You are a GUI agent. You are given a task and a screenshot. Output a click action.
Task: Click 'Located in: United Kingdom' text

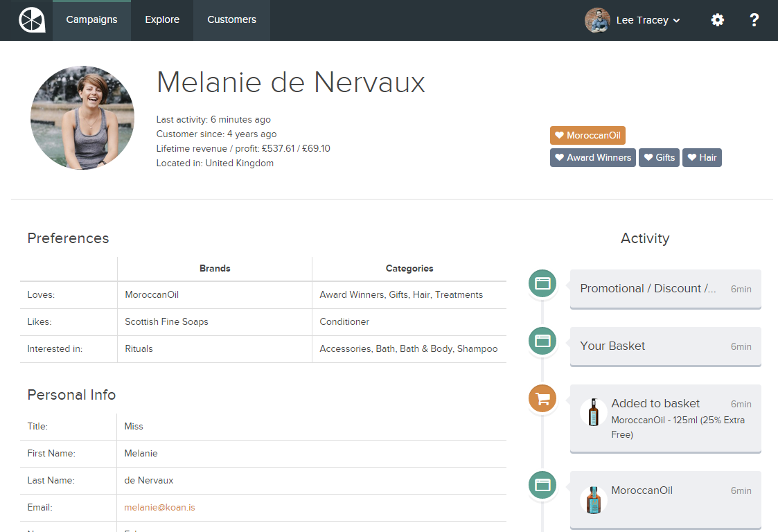(215, 163)
